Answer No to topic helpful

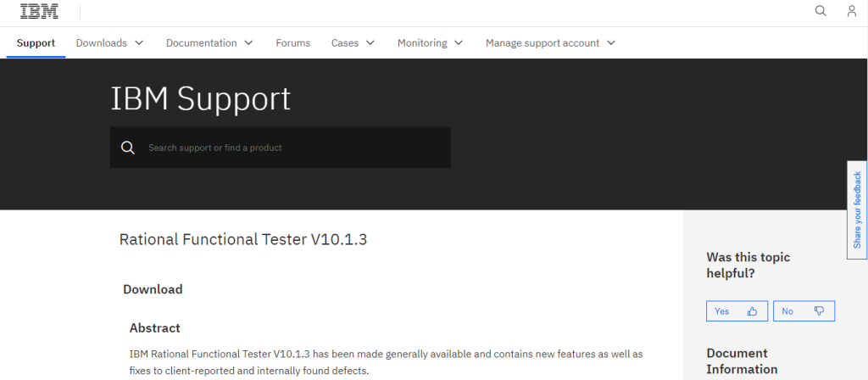coord(804,311)
